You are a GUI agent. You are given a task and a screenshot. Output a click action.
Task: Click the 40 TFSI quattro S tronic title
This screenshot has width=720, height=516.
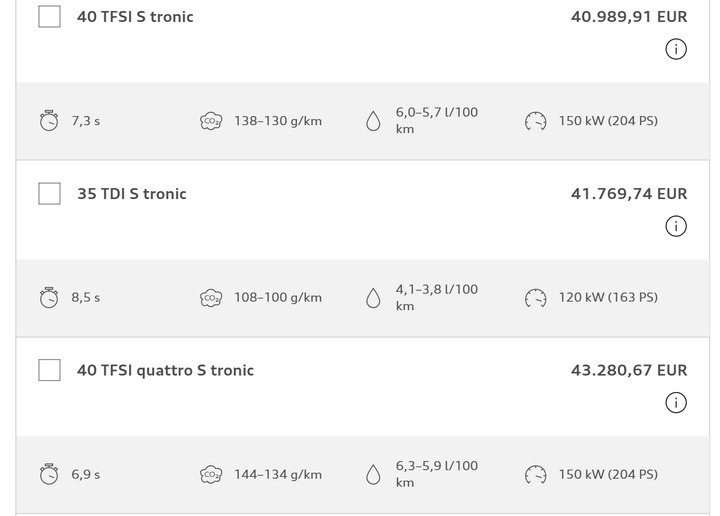[165, 370]
